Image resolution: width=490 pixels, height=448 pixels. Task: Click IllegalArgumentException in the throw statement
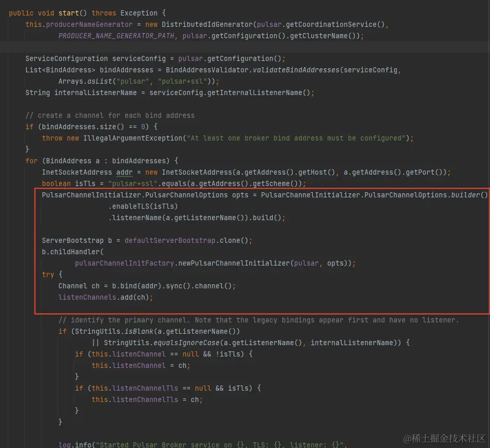click(x=133, y=138)
